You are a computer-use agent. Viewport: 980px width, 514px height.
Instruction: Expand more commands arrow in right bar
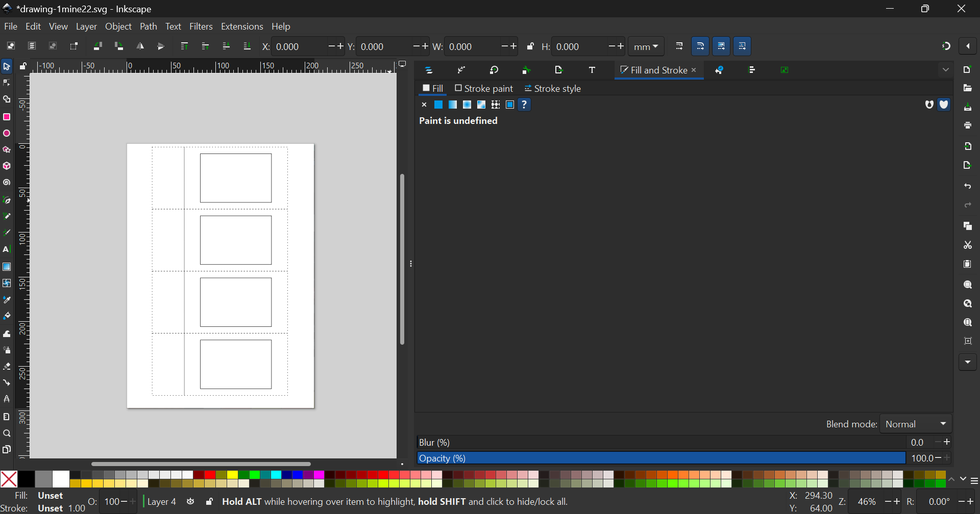tap(968, 362)
